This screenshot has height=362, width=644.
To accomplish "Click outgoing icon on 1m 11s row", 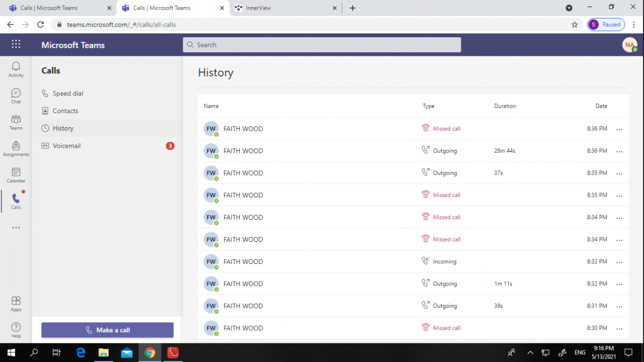I will coord(426,283).
